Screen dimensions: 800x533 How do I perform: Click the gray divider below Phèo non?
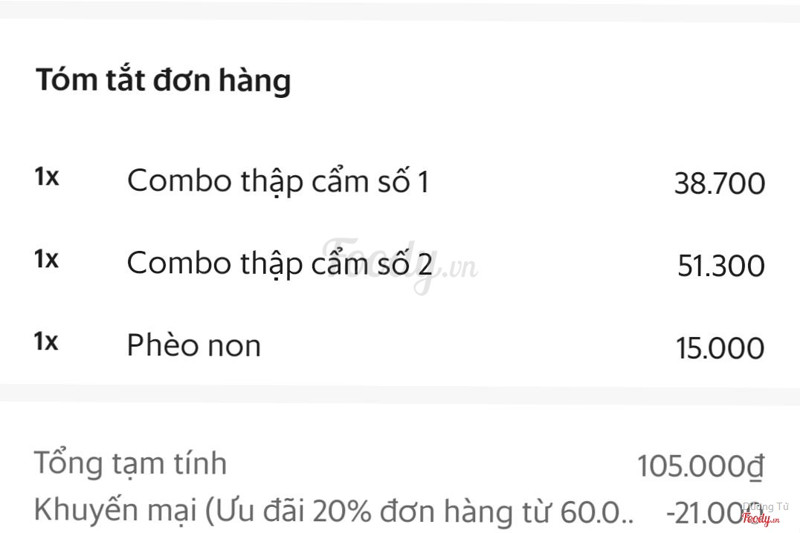click(x=400, y=395)
